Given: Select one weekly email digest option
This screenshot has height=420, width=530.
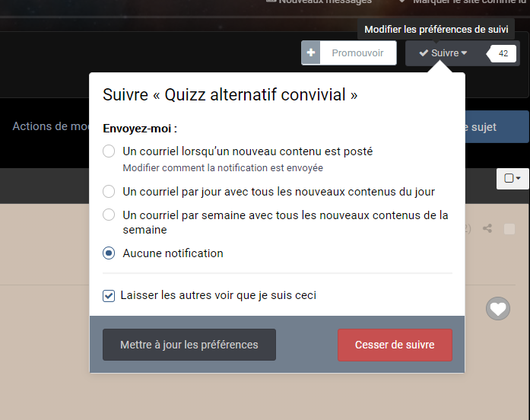Looking at the screenshot, I should coord(109,215).
